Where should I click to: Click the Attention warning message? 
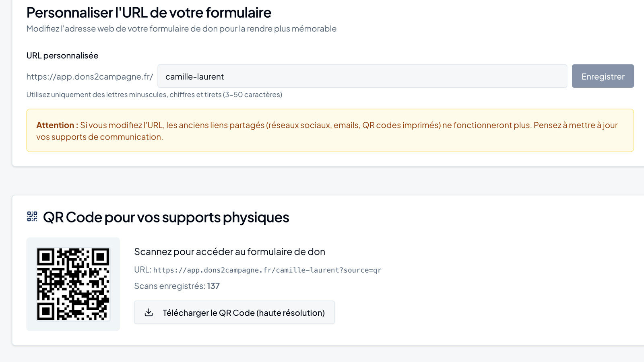[330, 130]
